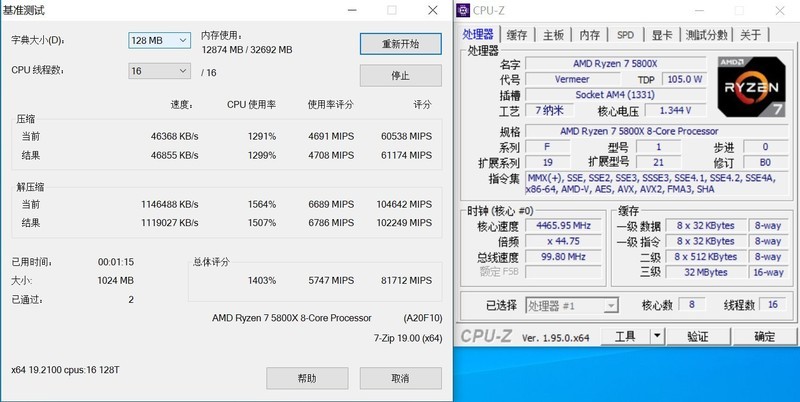Click the 帮助 button

(x=307, y=378)
